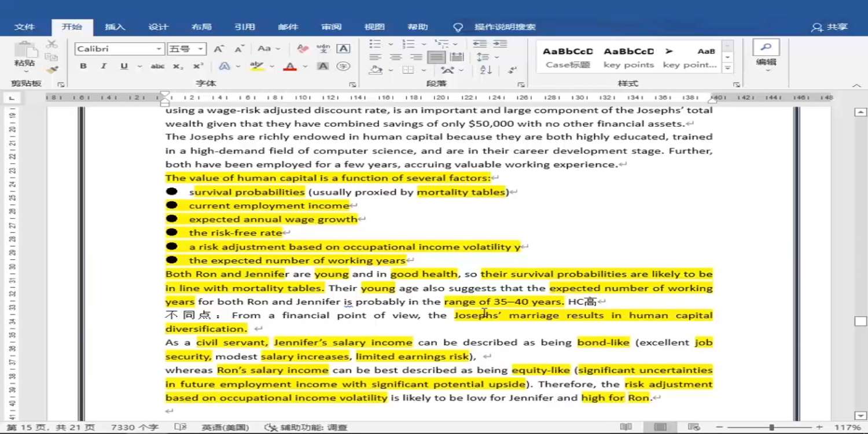This screenshot has height=434, width=868.
Task: Click the Format Painter brush icon
Action: tap(52, 70)
